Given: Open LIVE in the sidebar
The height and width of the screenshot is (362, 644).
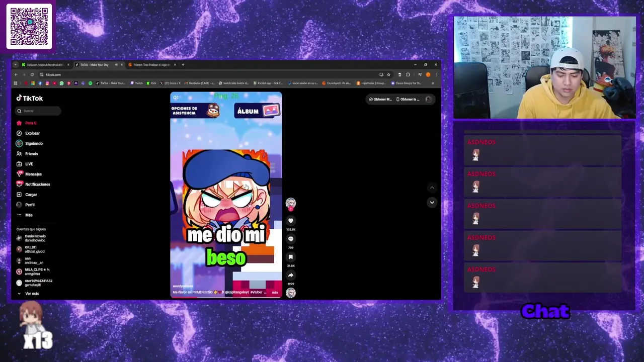Looking at the screenshot, I should coord(25,164).
